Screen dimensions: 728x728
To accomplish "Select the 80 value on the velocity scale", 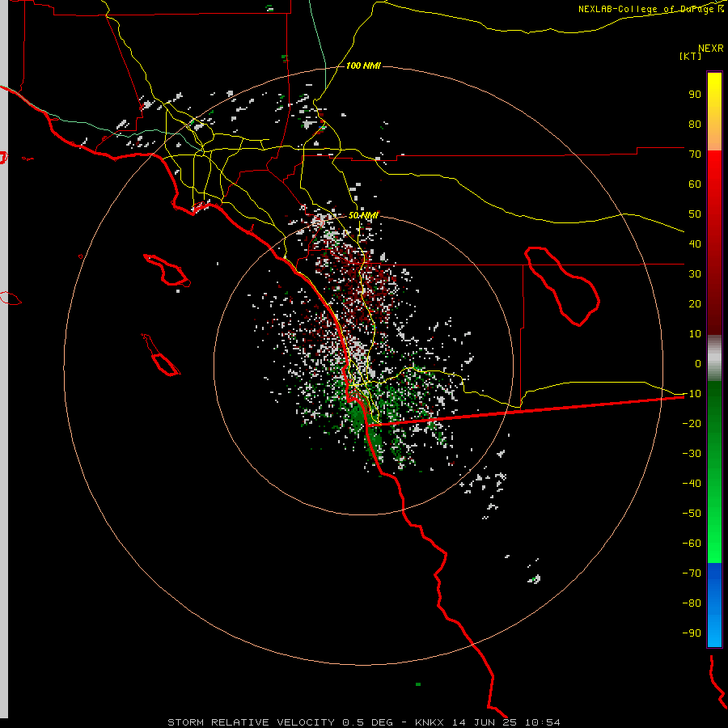I will tap(695, 124).
